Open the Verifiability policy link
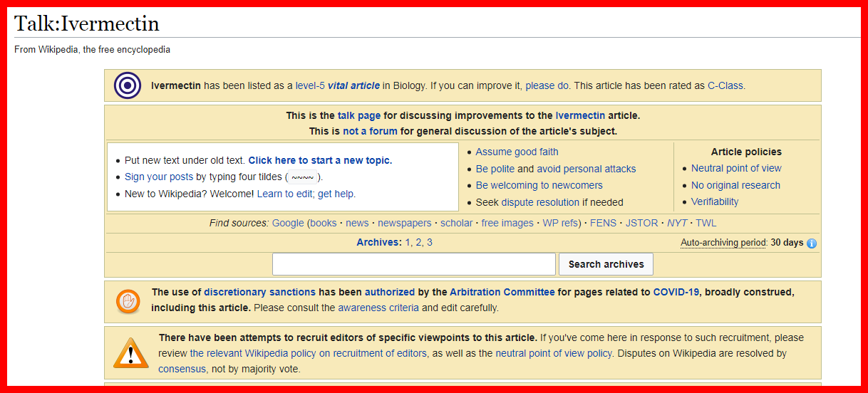 (715, 201)
